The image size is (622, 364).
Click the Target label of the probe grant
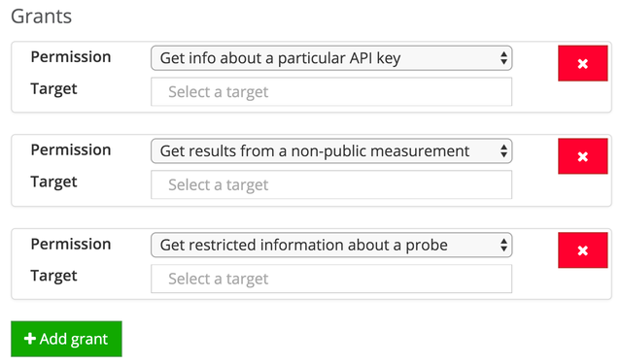point(54,276)
